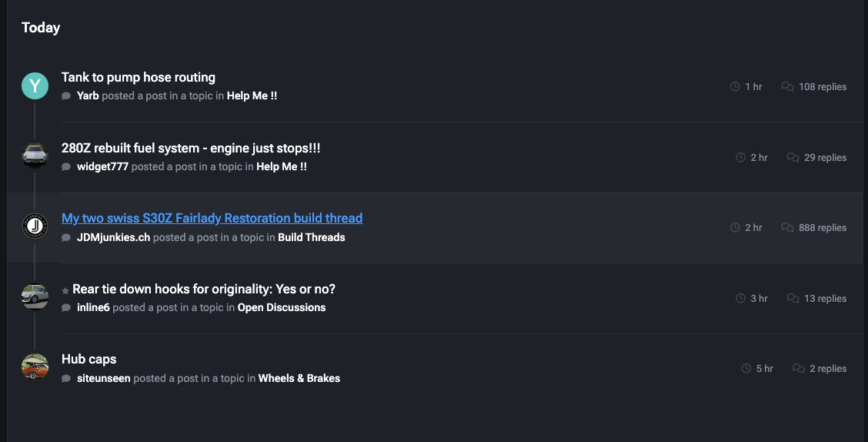Open the Hub caps topic
Viewport: 868px width, 442px height.
coord(89,359)
